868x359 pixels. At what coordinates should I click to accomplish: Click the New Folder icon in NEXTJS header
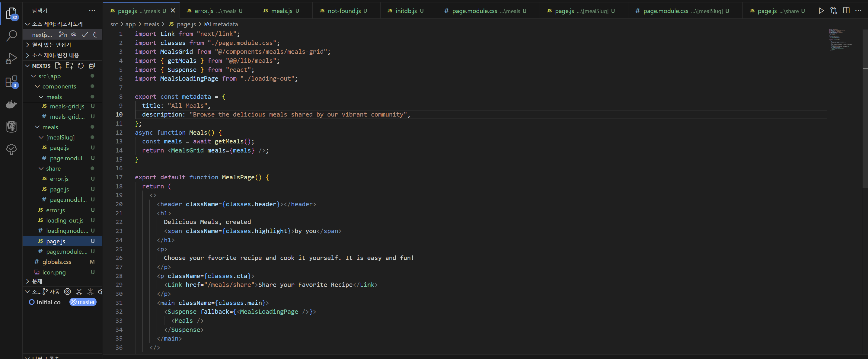[69, 66]
